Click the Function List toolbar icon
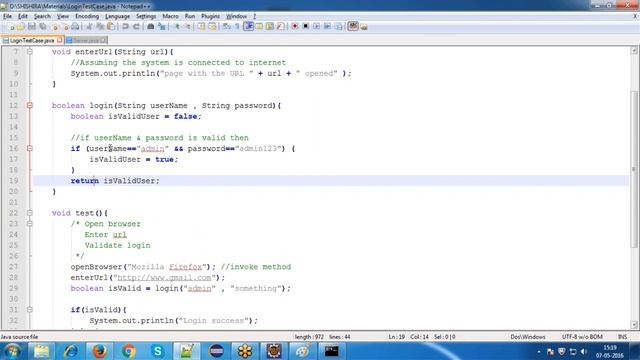 280,27
